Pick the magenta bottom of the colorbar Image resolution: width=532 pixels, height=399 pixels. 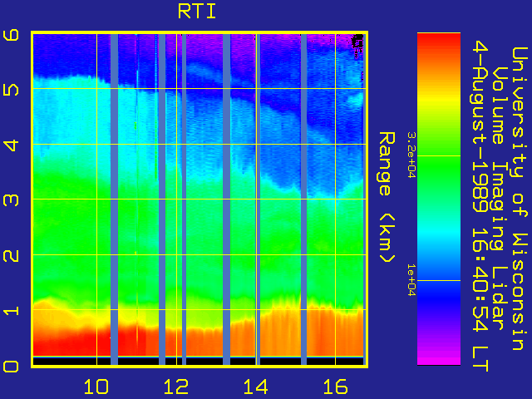439,360
